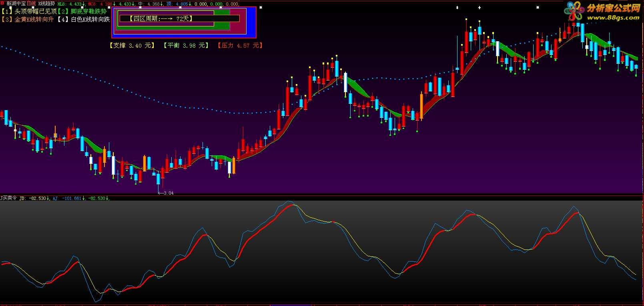Click the 【3】金黄K线转向升 legend text

pos(27,19)
